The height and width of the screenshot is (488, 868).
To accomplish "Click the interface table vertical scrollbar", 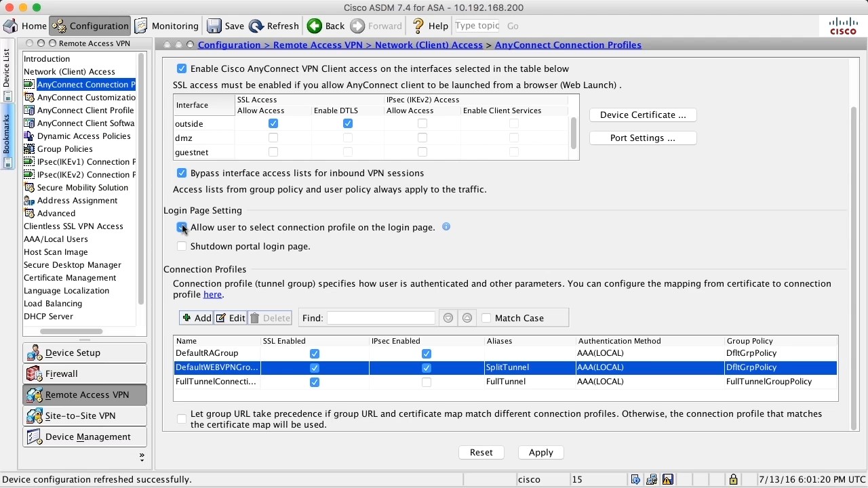I will coord(574,134).
